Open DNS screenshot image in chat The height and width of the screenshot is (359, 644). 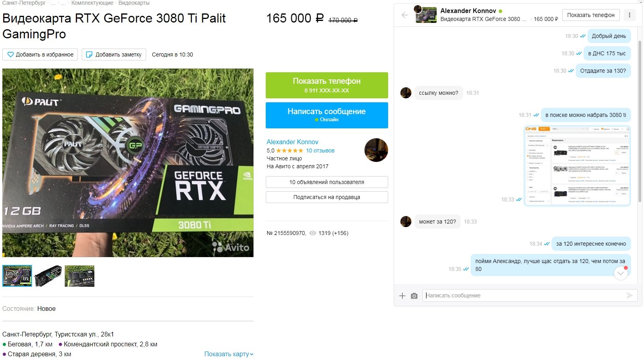tap(577, 165)
